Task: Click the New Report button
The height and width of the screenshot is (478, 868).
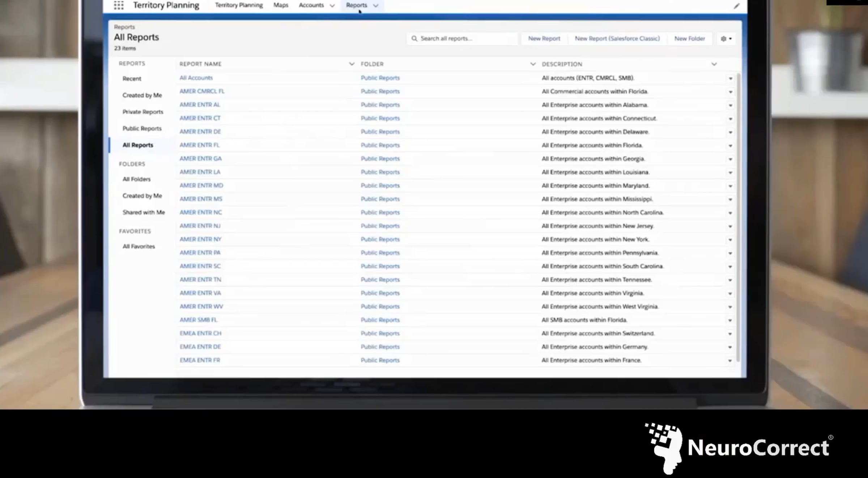Action: click(x=544, y=39)
